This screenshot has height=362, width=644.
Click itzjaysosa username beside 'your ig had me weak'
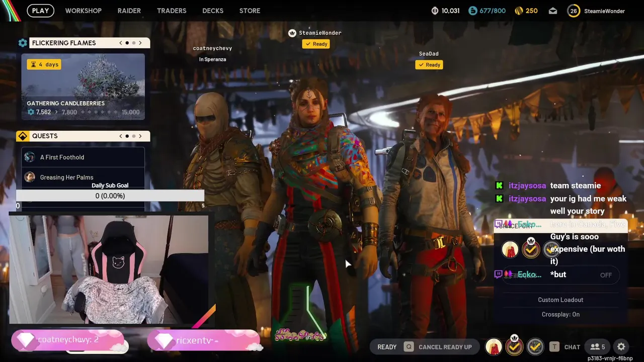[527, 199]
